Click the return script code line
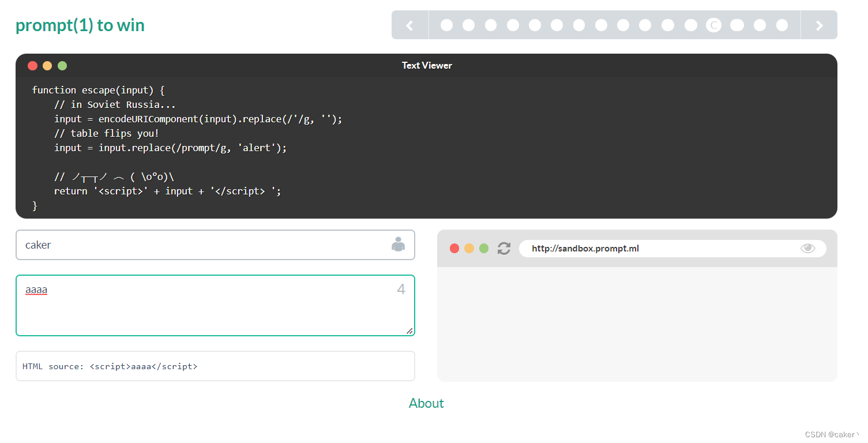The image size is (868, 443). click(168, 191)
